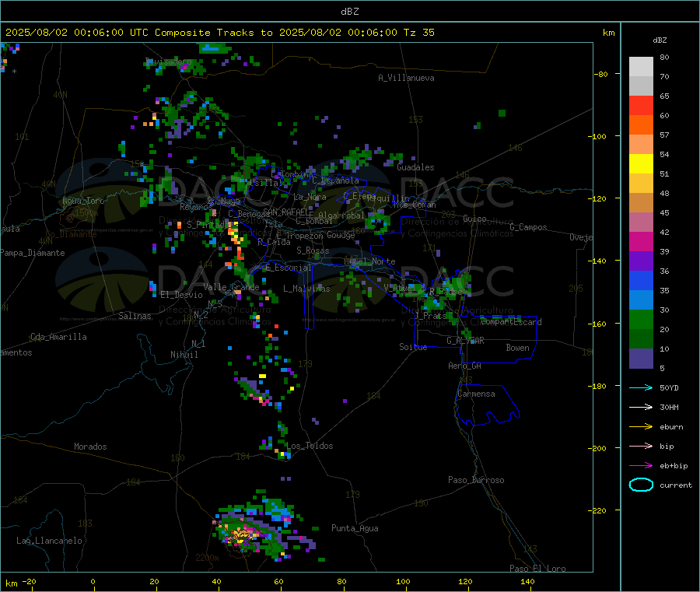Click the 'El_Desvio' map label
700x592 pixels.
[x=182, y=295]
